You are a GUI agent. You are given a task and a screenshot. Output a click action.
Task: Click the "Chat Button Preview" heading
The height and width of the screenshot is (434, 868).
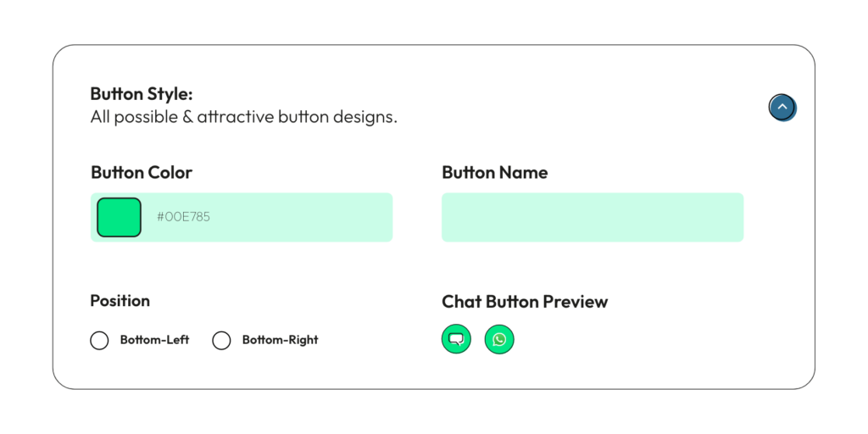[x=525, y=302]
